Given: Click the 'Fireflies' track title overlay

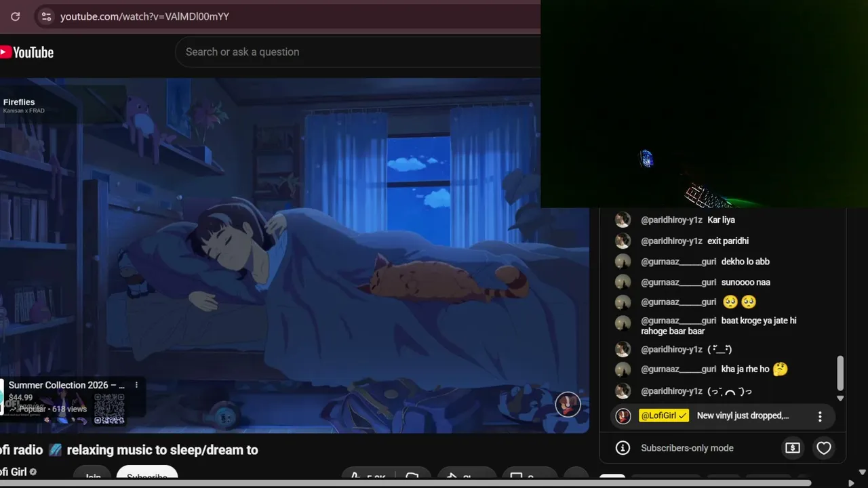Looking at the screenshot, I should pyautogui.click(x=19, y=102).
